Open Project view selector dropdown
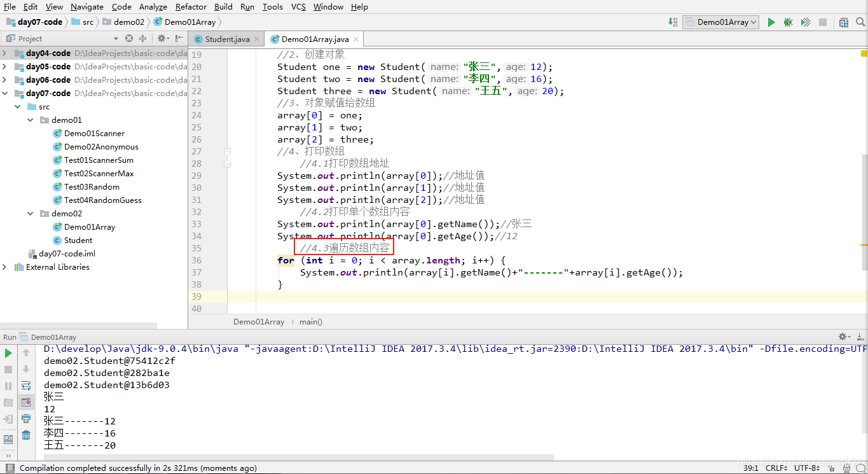 116,39
